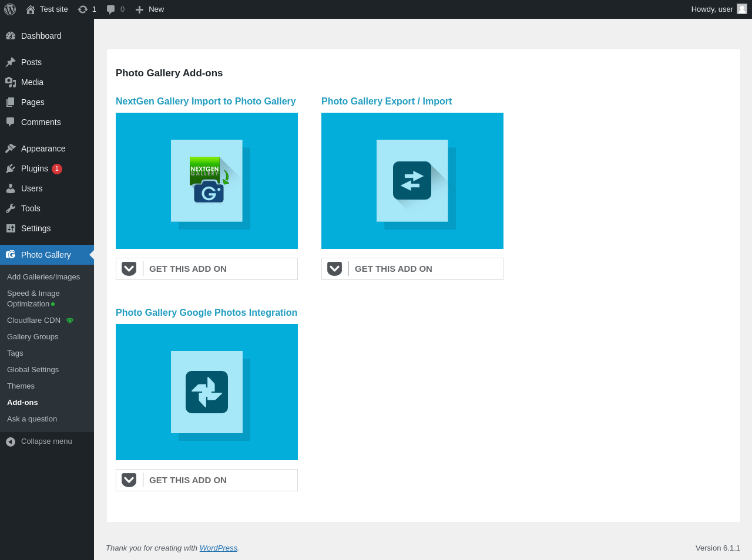Open Add Galleries/Images submenu
The image size is (752, 560).
coord(47,277)
